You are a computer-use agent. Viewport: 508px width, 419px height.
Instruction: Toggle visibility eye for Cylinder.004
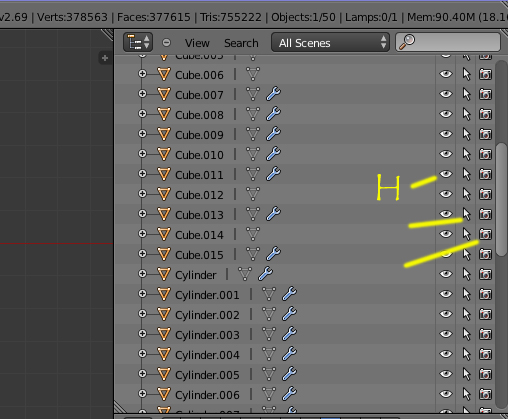(446, 354)
